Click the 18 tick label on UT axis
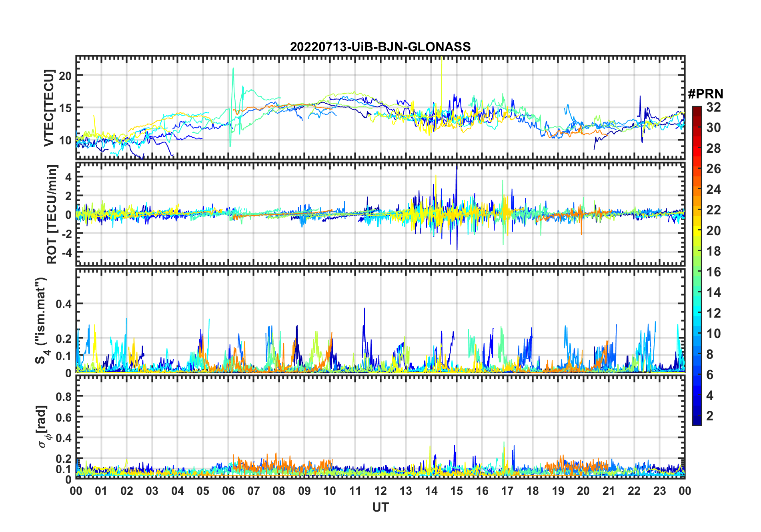 (x=533, y=491)
